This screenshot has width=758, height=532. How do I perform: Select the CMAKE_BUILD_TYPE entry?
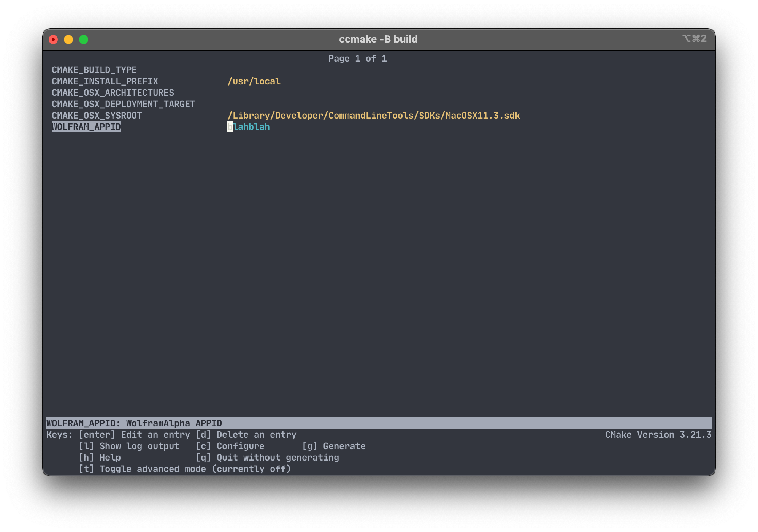(x=94, y=70)
